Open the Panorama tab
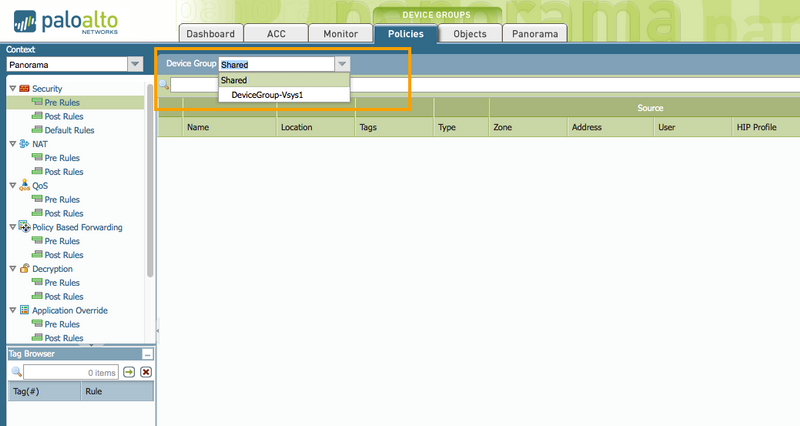 (535, 34)
